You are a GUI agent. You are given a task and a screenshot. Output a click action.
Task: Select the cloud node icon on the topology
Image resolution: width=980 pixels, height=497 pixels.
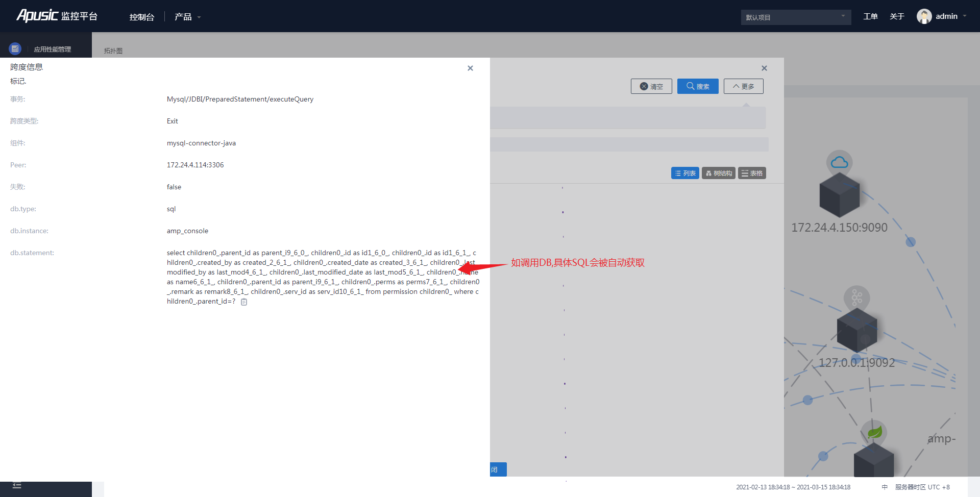point(839,163)
